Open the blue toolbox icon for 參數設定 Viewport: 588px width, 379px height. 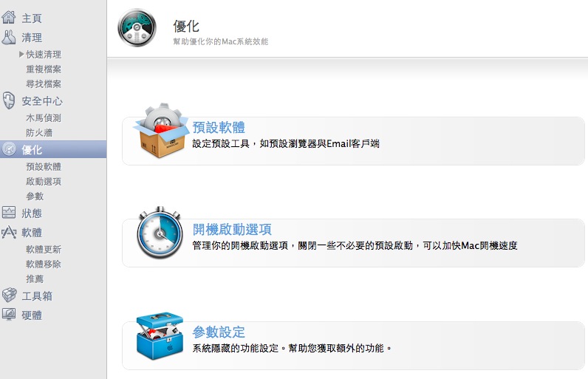coord(160,335)
